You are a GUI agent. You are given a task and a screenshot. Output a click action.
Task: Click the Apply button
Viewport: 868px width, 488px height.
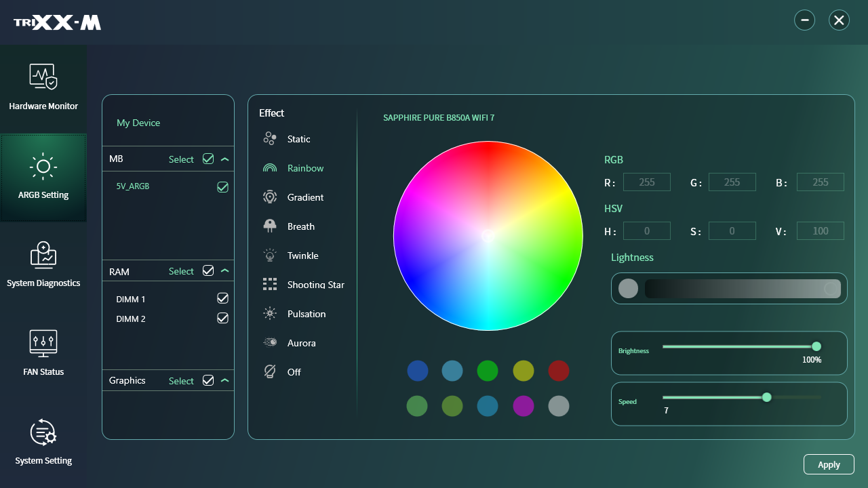coord(829,464)
